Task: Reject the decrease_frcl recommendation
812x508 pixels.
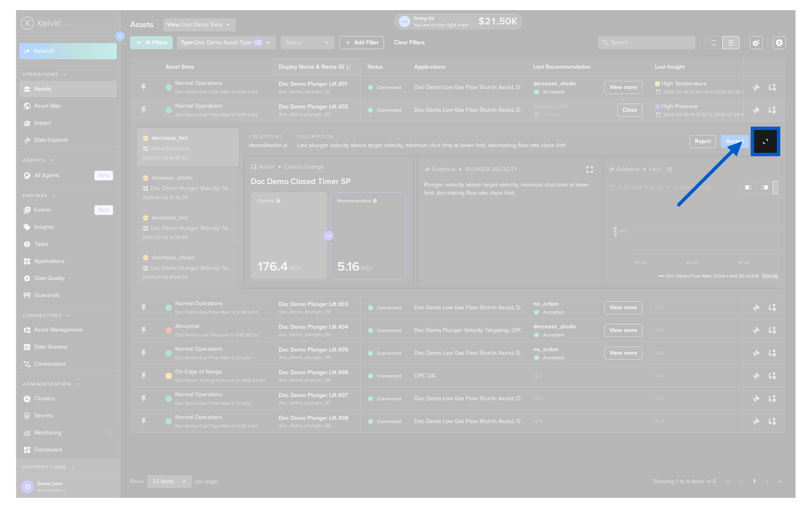Action: click(702, 141)
